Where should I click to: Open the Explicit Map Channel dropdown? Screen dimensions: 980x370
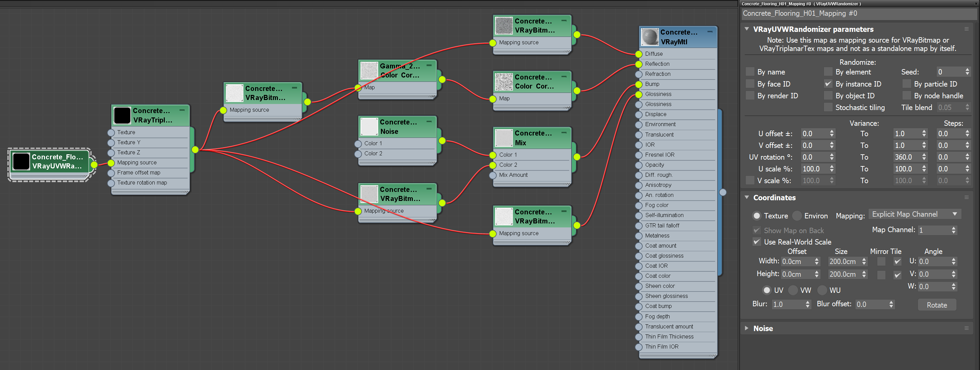tap(915, 214)
